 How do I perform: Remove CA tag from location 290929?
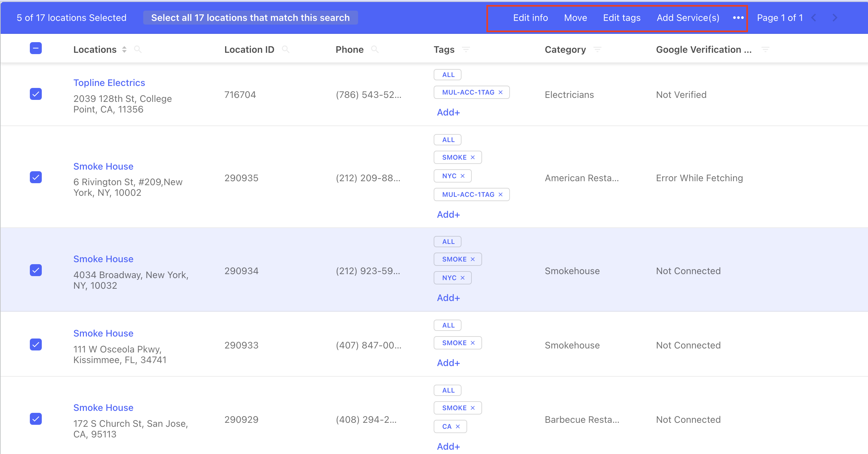pyautogui.click(x=458, y=427)
